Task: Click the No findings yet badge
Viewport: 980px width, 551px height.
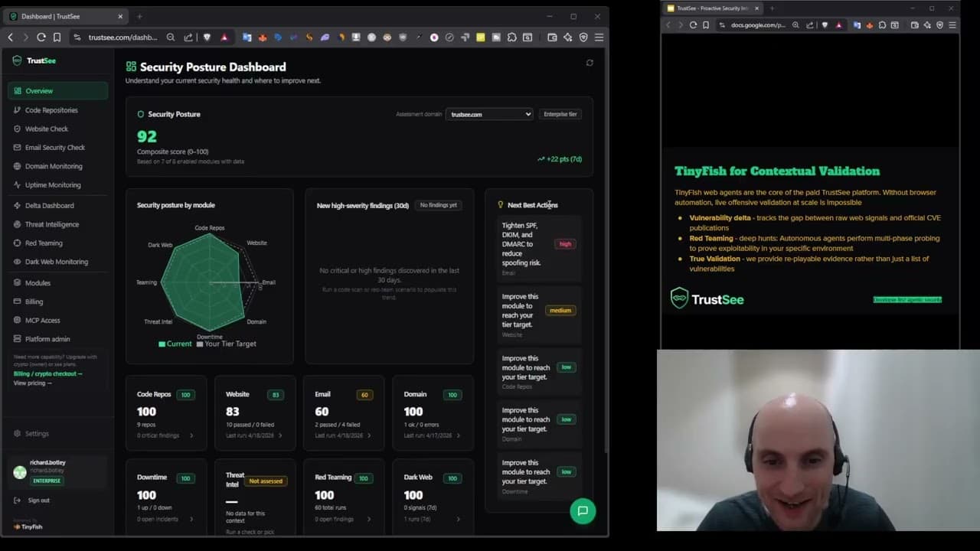Action: (439, 205)
